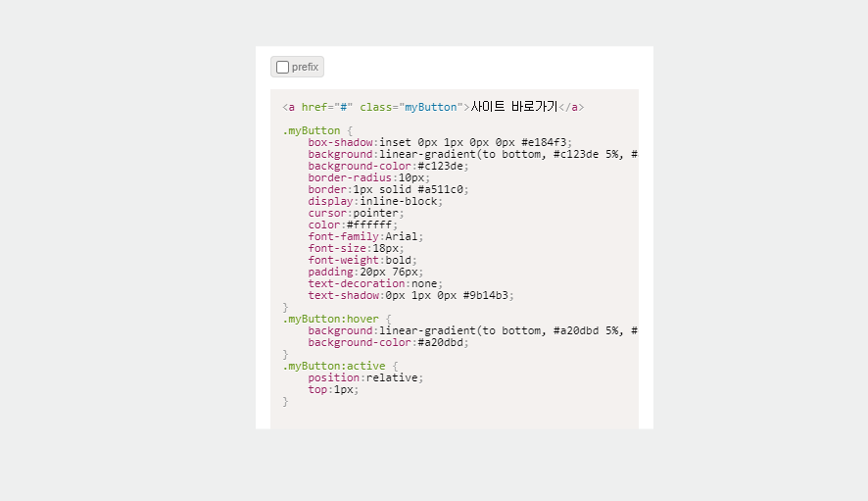
Task: Click the cursor:pointer line
Action: pyautogui.click(x=356, y=213)
